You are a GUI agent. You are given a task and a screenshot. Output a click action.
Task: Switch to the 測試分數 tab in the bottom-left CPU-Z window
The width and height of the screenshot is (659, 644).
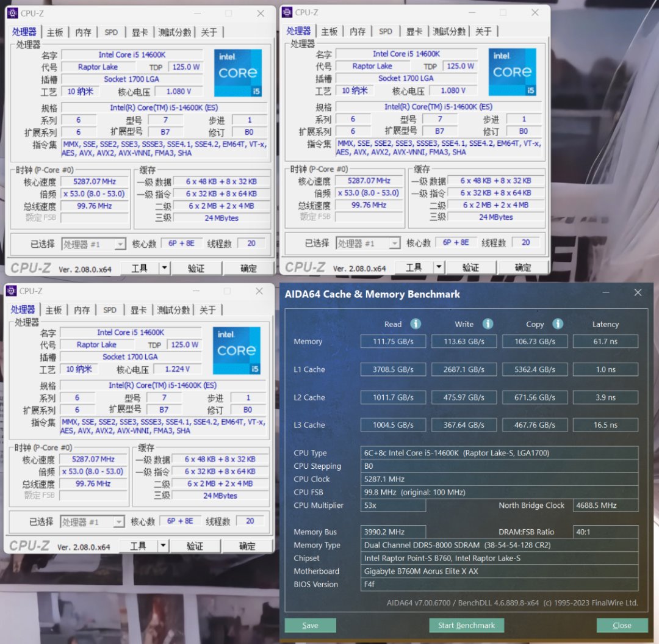pos(173,310)
